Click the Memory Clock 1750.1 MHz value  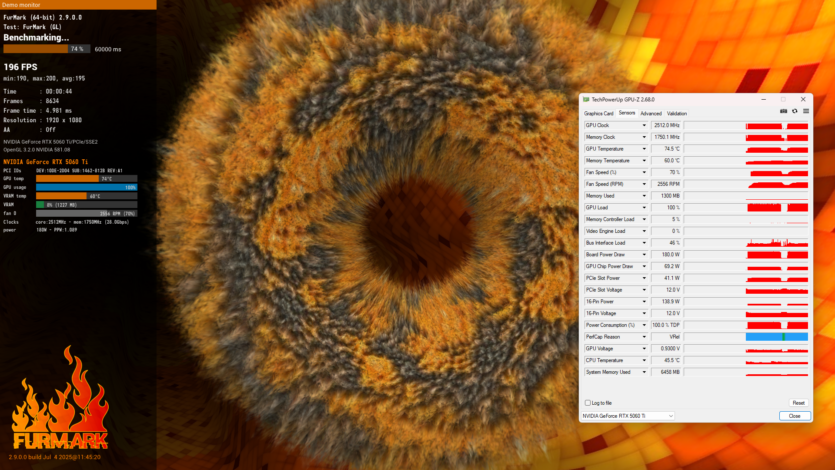[x=666, y=137]
